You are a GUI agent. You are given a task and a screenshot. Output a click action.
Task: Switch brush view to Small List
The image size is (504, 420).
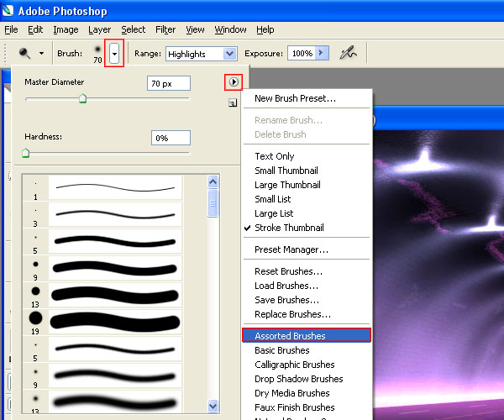[307, 199]
